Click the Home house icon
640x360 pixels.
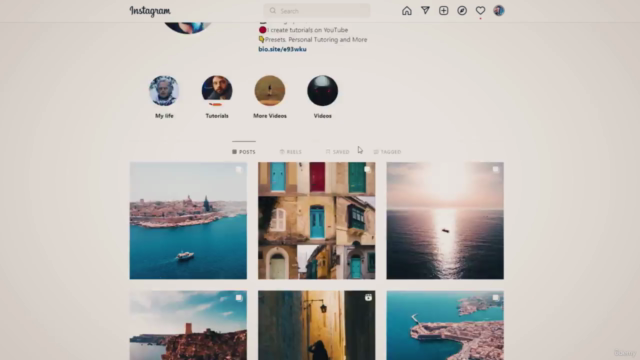407,11
